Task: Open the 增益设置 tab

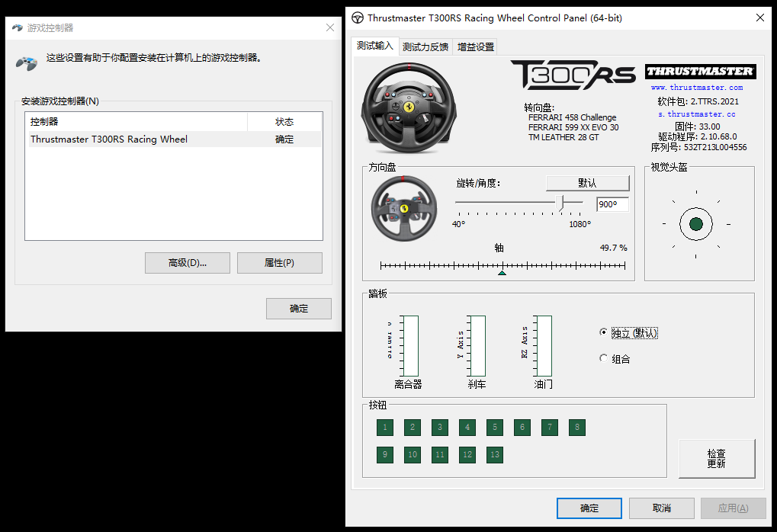Action: 476,47
